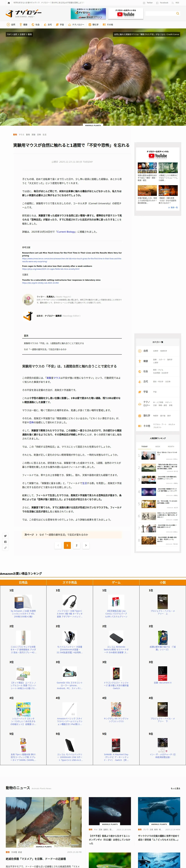Select the TODAY ranking tab
Viewport: 186px width, 868px height.
click(144, 446)
